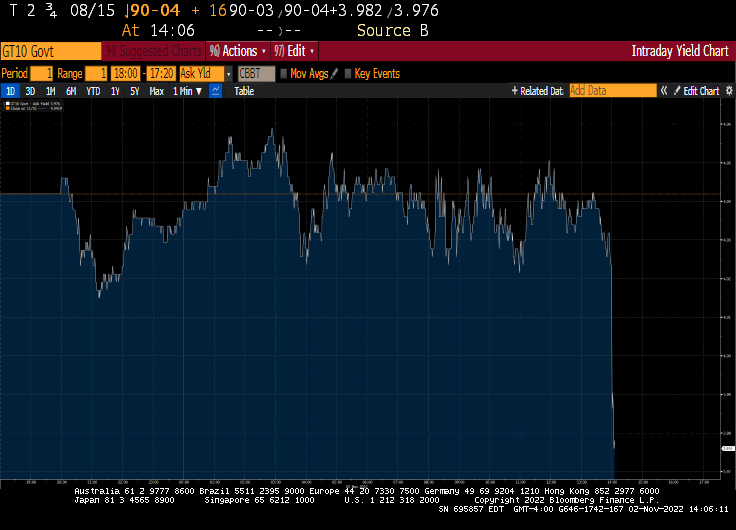Click the line chart type icon
736x530 pixels.
coord(215,91)
